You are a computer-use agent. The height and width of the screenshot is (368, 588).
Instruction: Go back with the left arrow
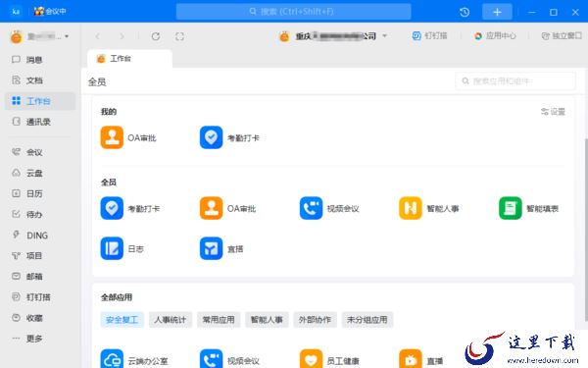pyautogui.click(x=98, y=36)
